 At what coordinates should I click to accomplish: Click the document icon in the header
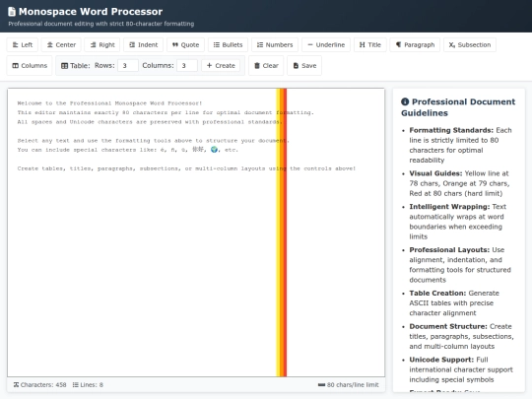(x=12, y=12)
